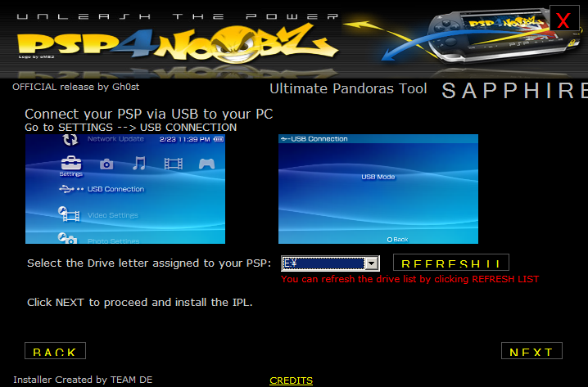Close the tool with red X button
Screen dimensions: 588x387
563,20
